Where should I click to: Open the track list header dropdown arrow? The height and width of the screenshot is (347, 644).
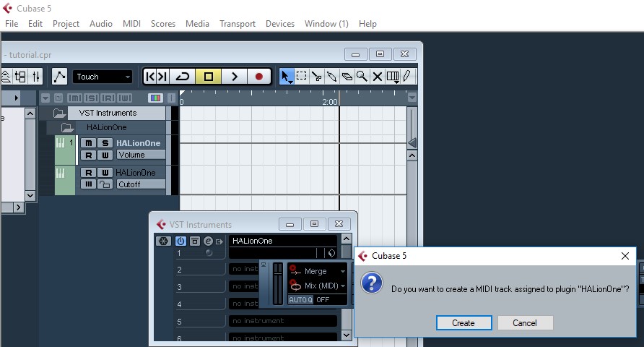click(45, 98)
